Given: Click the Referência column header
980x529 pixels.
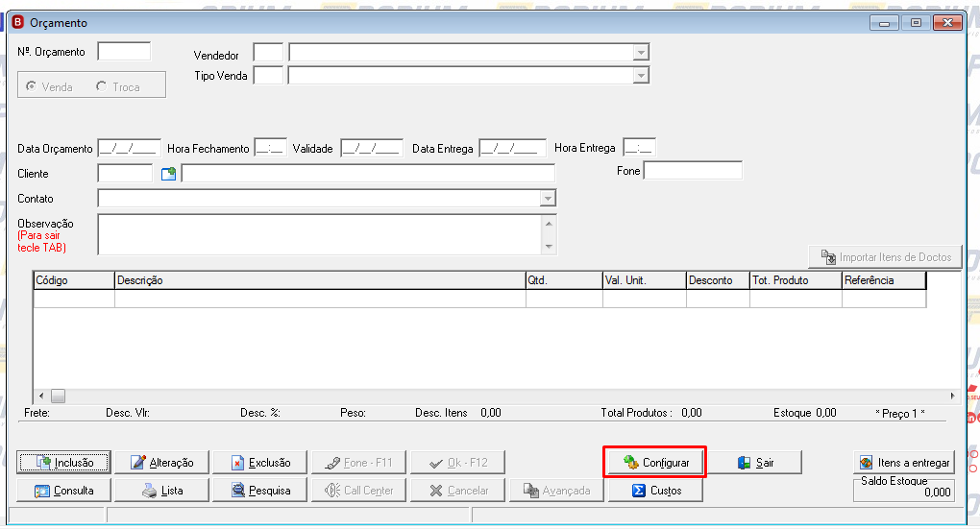Looking at the screenshot, I should tap(884, 280).
